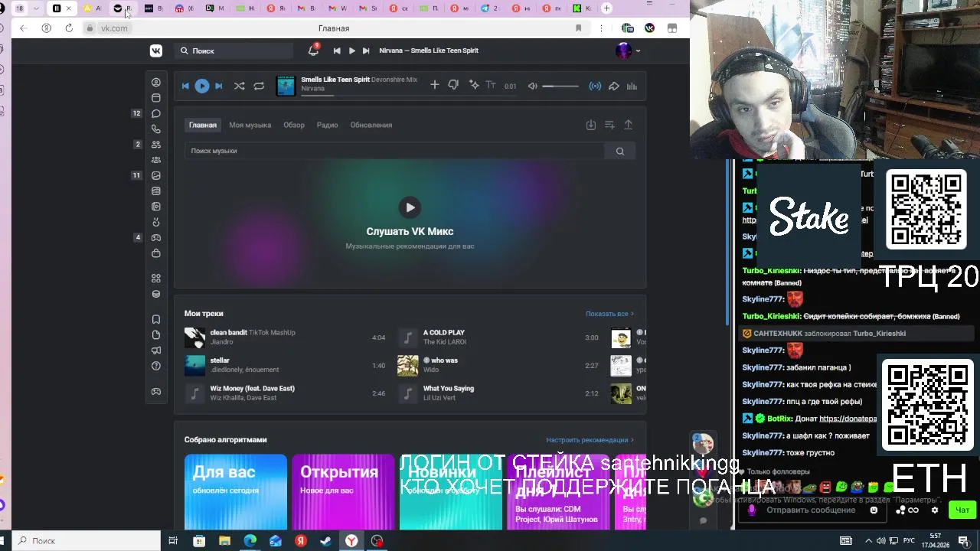Go to previous track in header player

tap(337, 51)
